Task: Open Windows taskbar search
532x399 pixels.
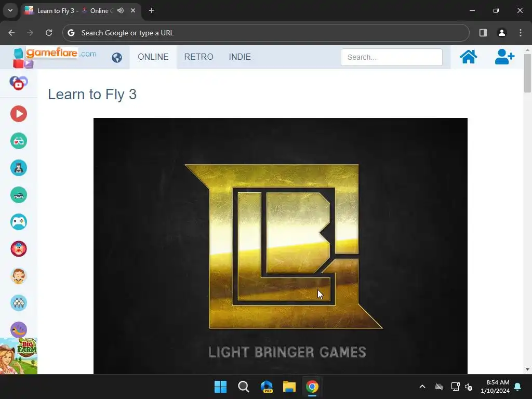Action: click(x=243, y=387)
